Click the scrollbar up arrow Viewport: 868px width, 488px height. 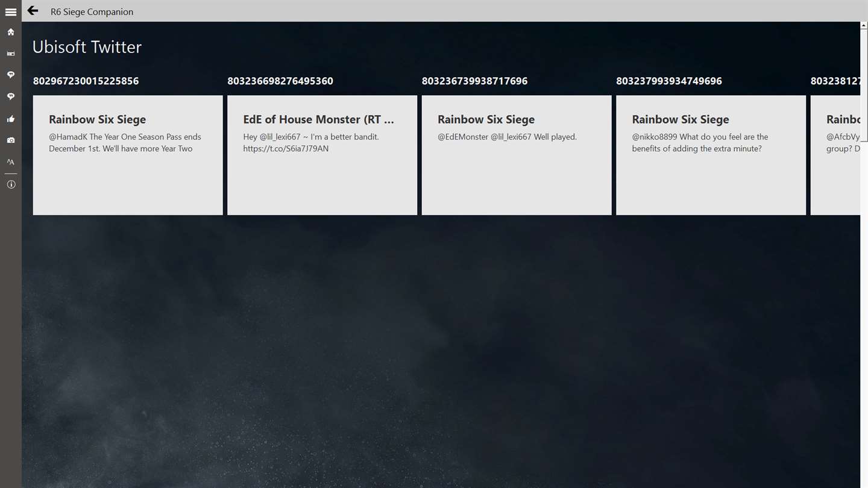[x=864, y=25]
